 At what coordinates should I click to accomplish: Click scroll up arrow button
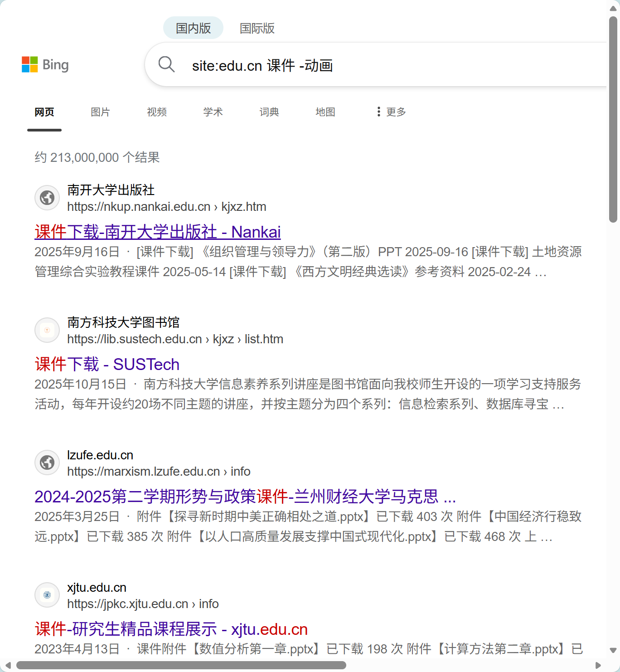click(613, 8)
